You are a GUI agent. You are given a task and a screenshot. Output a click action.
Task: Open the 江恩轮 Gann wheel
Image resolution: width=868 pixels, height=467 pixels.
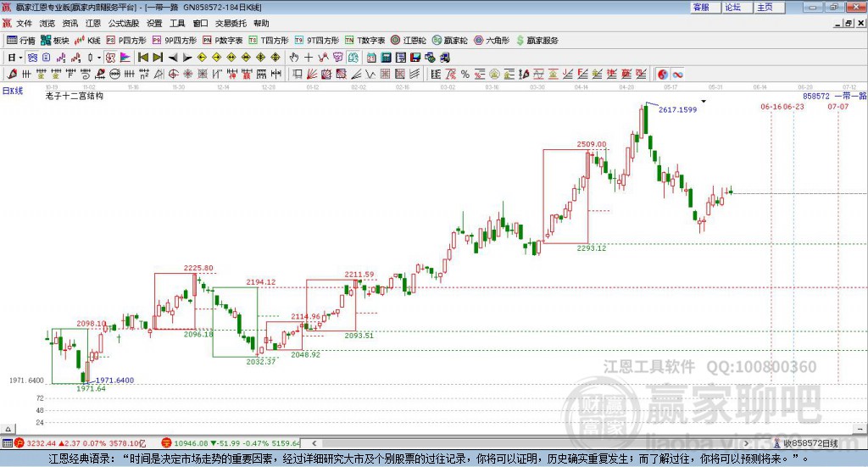tap(408, 41)
